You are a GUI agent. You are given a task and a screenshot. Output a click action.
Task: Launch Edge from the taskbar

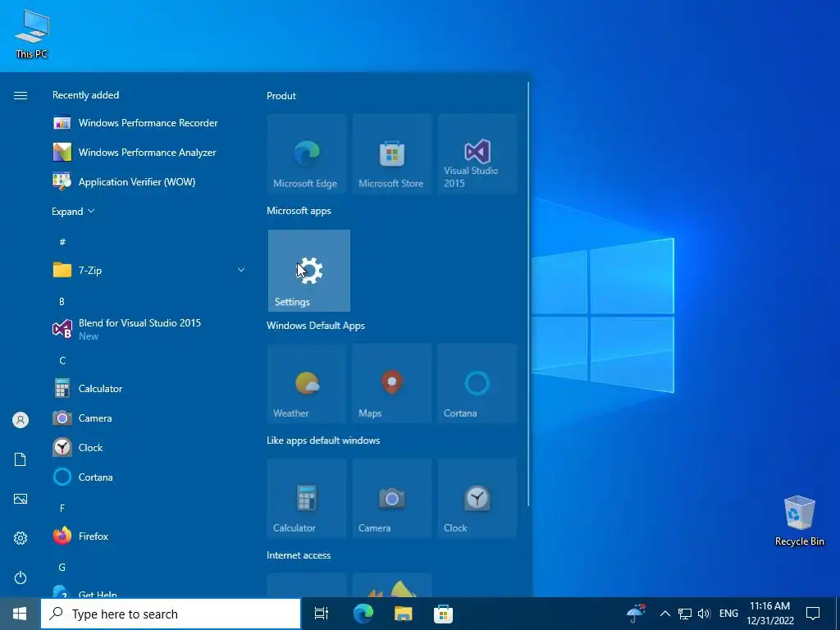(x=363, y=614)
